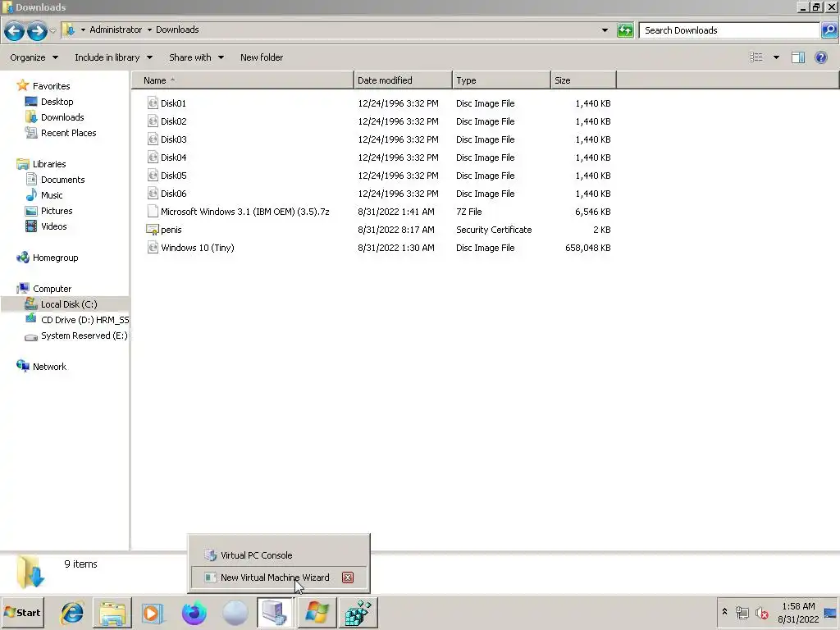The image size is (840, 630).
Task: Launch Windows Media Player from taskbar
Action: point(152,613)
